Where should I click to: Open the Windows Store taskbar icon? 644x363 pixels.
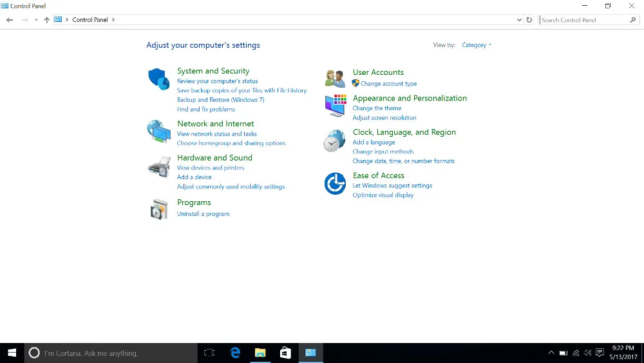[285, 353]
